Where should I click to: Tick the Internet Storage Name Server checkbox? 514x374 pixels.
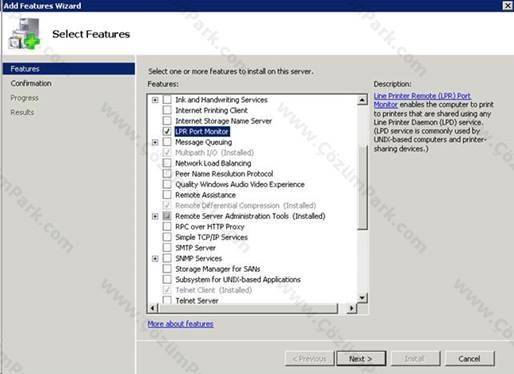click(x=167, y=121)
